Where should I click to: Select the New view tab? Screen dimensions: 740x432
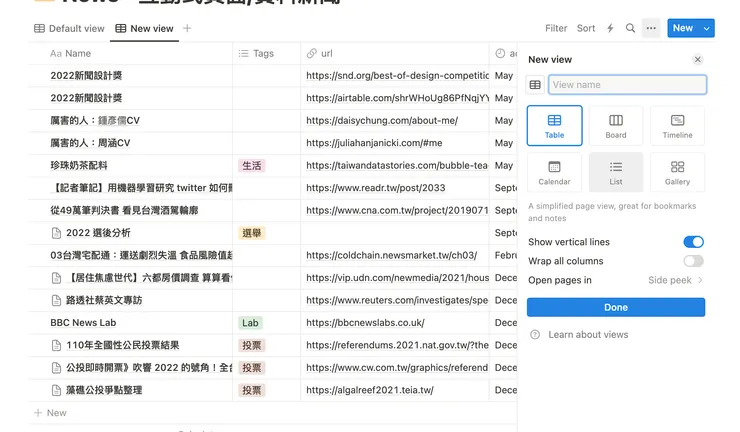[144, 28]
